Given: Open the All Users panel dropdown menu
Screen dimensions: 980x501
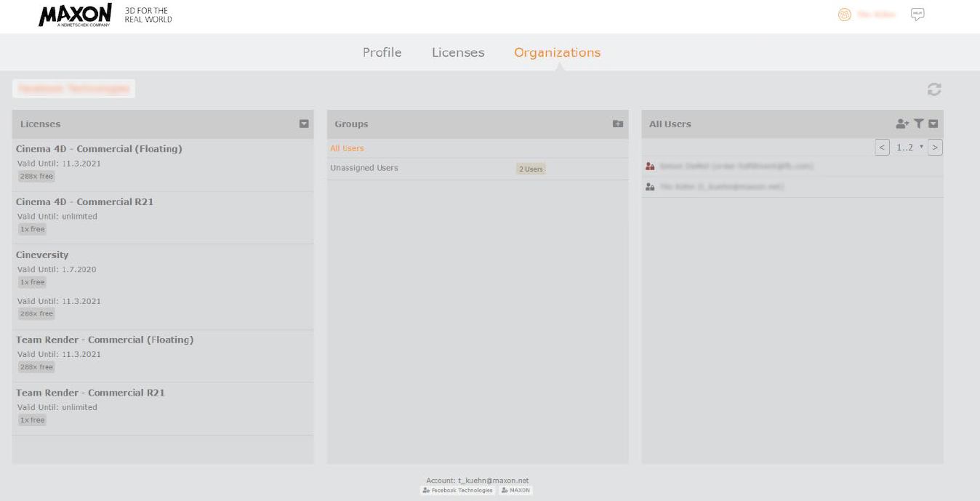Looking at the screenshot, I should [933, 124].
